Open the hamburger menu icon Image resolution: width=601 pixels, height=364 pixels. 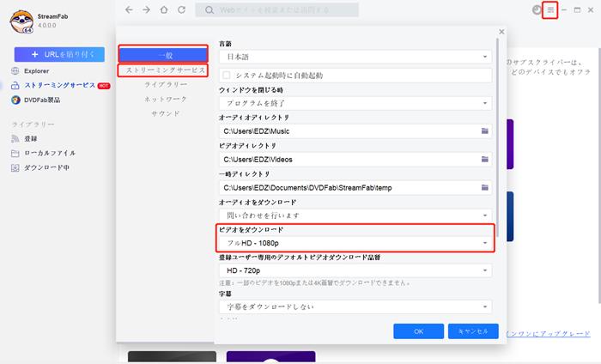click(x=550, y=10)
